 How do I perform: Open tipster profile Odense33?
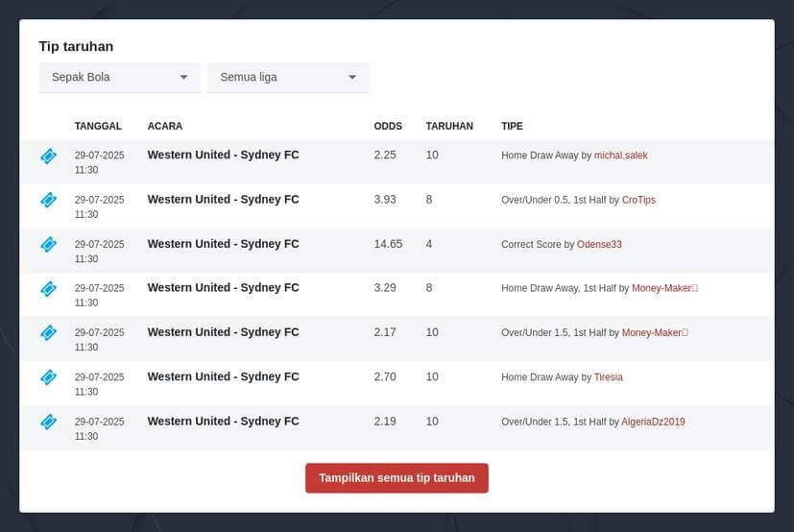tap(599, 244)
